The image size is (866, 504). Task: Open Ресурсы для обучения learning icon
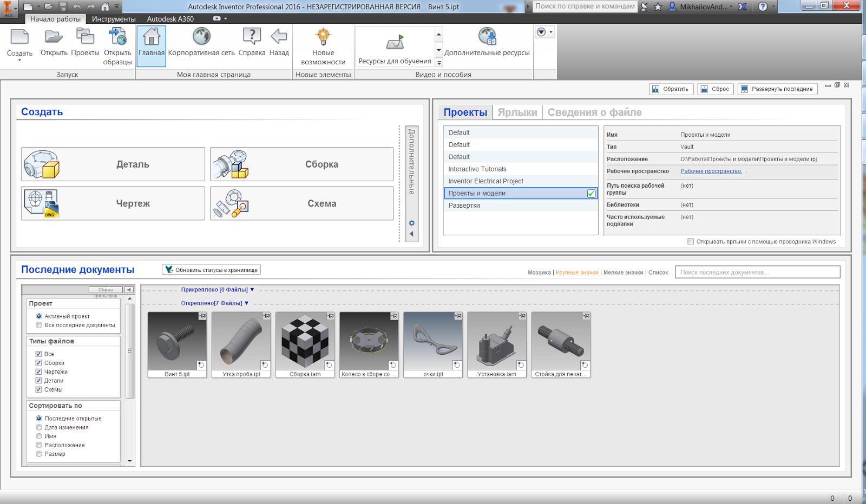(x=395, y=42)
